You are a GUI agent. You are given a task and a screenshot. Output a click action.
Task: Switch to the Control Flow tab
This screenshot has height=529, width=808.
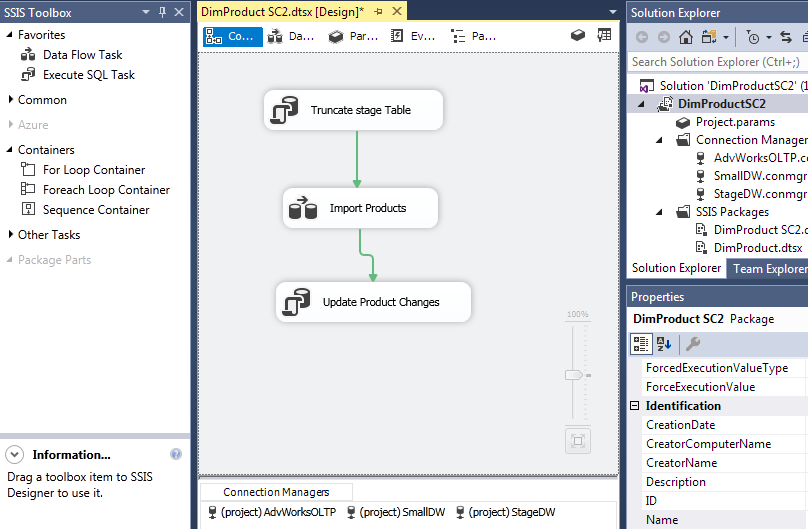click(232, 36)
